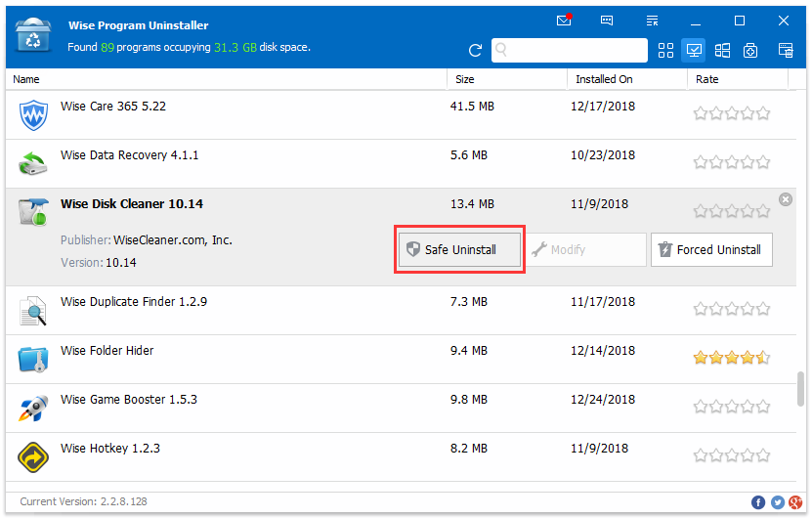Image resolution: width=812 pixels, height=518 pixels.
Task: Open the Google Plus share icon
Action: point(795,502)
